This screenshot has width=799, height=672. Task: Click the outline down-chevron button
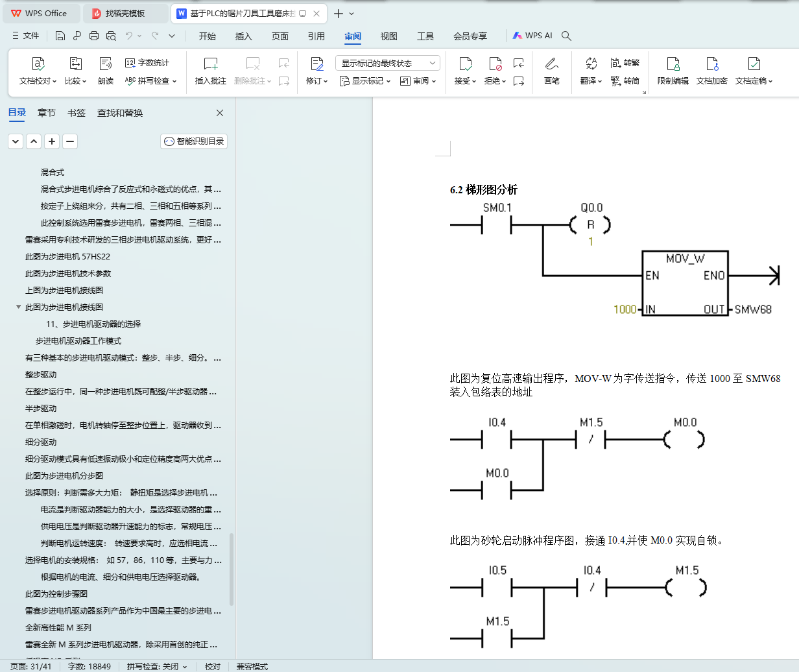coord(16,141)
